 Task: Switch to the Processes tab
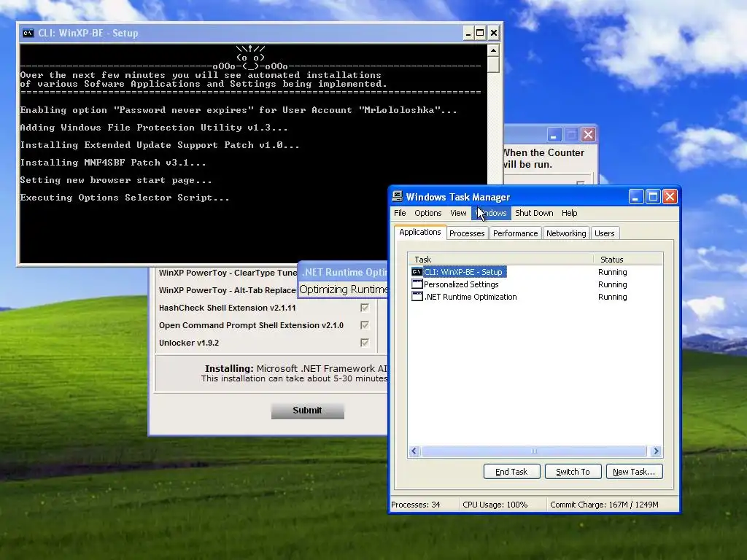click(x=467, y=233)
